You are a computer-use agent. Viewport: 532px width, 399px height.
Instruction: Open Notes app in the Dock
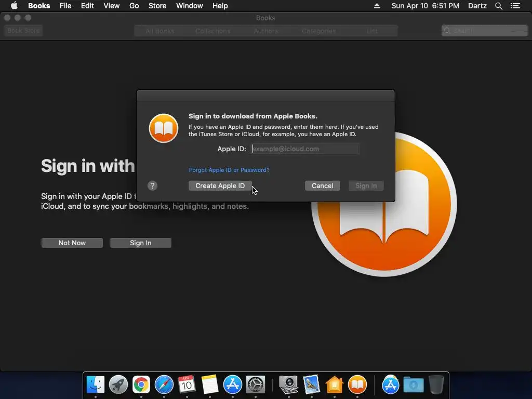point(210,384)
